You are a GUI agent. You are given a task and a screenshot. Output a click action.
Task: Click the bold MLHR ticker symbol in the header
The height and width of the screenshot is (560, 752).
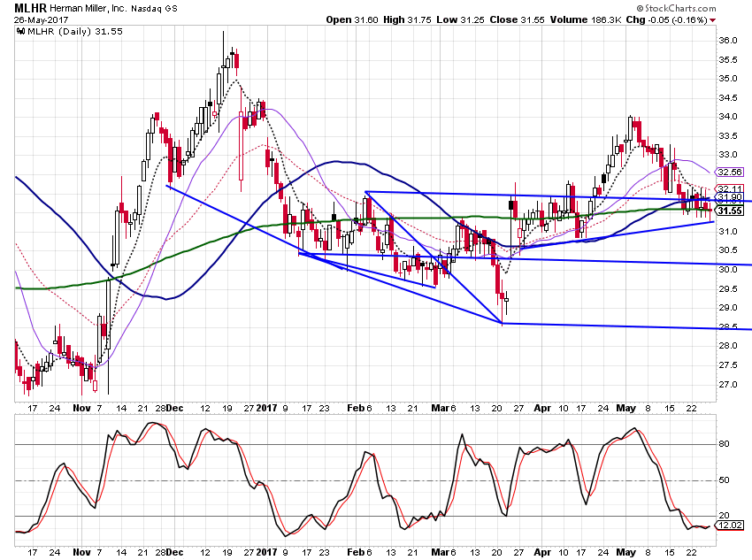pyautogui.click(x=30, y=8)
